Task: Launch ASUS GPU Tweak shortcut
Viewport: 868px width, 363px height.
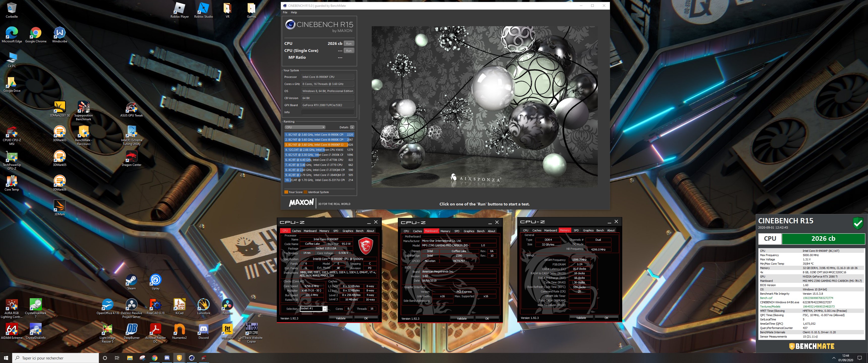Action: [131, 109]
